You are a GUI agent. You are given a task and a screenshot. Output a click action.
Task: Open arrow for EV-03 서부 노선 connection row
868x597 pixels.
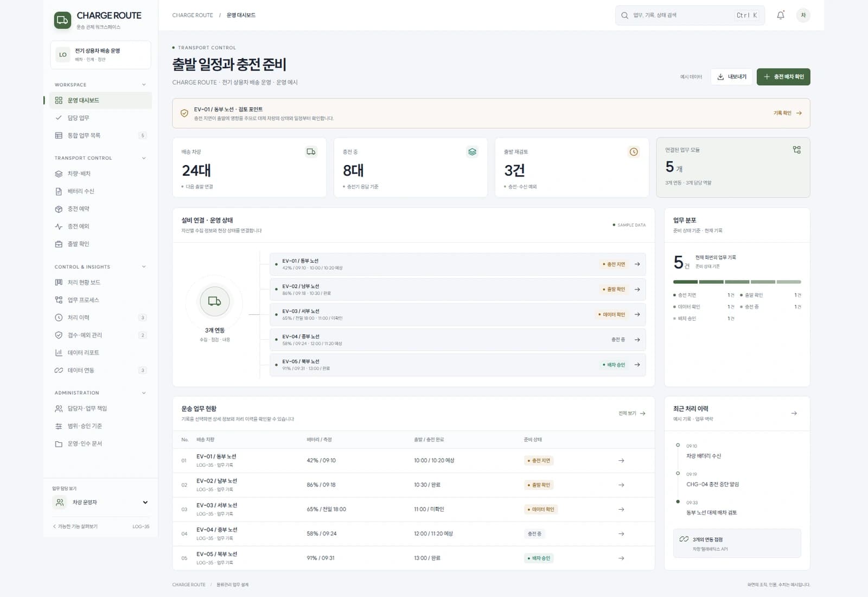637,314
